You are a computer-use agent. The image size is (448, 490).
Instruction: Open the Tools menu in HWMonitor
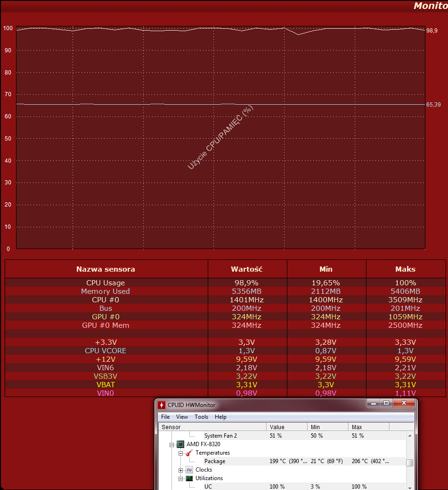pyautogui.click(x=201, y=416)
